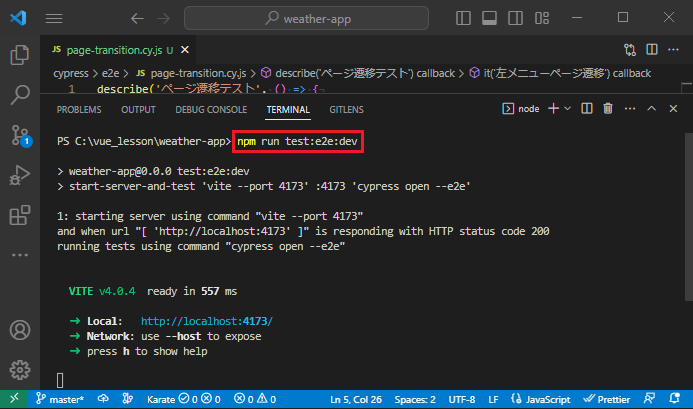
Task: Toggle the bottom panel layout icon
Action: 489,18
